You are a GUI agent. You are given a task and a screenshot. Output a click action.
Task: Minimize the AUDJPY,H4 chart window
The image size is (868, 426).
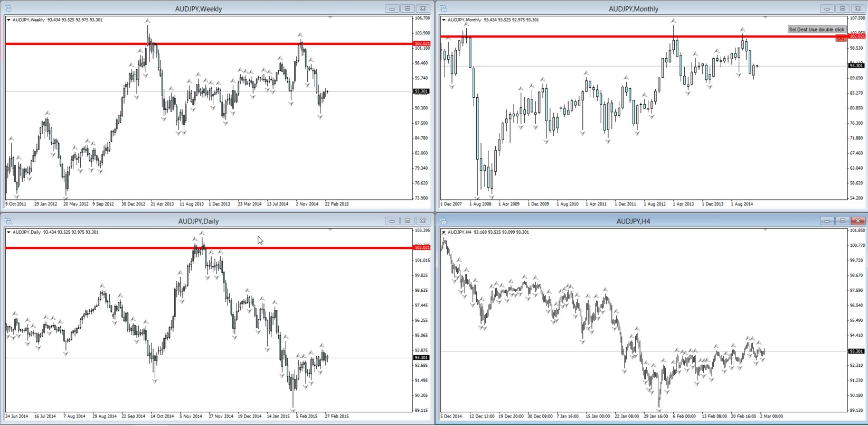coord(827,221)
